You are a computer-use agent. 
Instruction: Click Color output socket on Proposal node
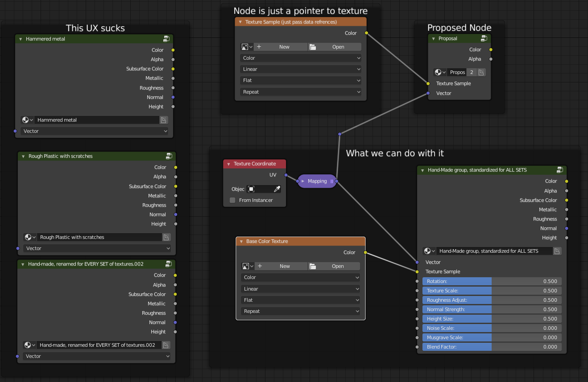pos(491,49)
